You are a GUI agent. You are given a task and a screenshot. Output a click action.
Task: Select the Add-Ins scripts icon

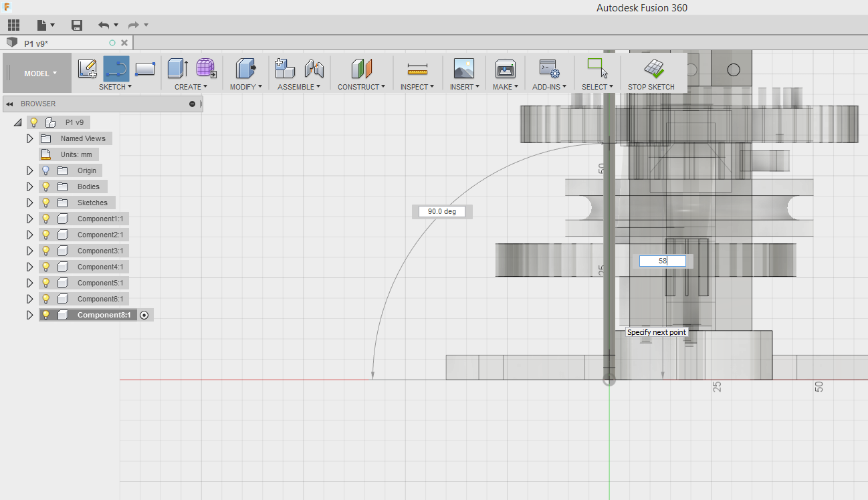[x=549, y=69]
